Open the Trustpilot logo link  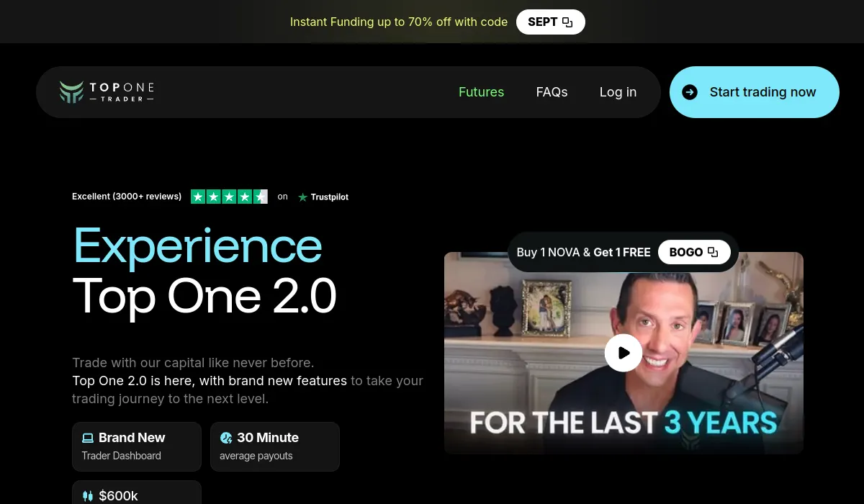323,197
